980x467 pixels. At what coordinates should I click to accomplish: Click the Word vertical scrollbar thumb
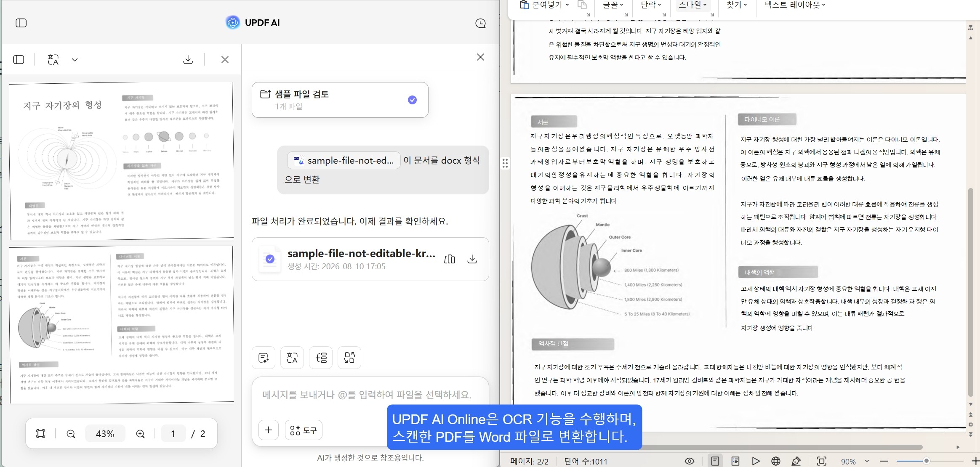point(970,292)
